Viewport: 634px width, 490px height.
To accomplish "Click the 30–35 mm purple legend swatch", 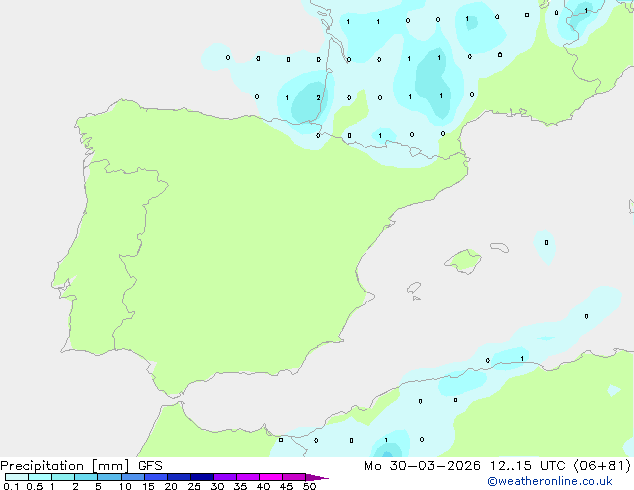I will (x=225, y=477).
